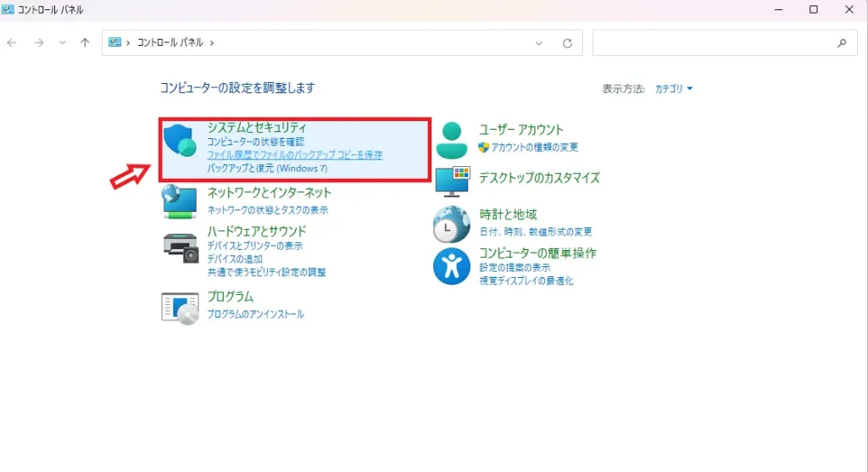This screenshot has width=868, height=472.
Task: Open the Clock and Region icon
Action: pos(451,224)
